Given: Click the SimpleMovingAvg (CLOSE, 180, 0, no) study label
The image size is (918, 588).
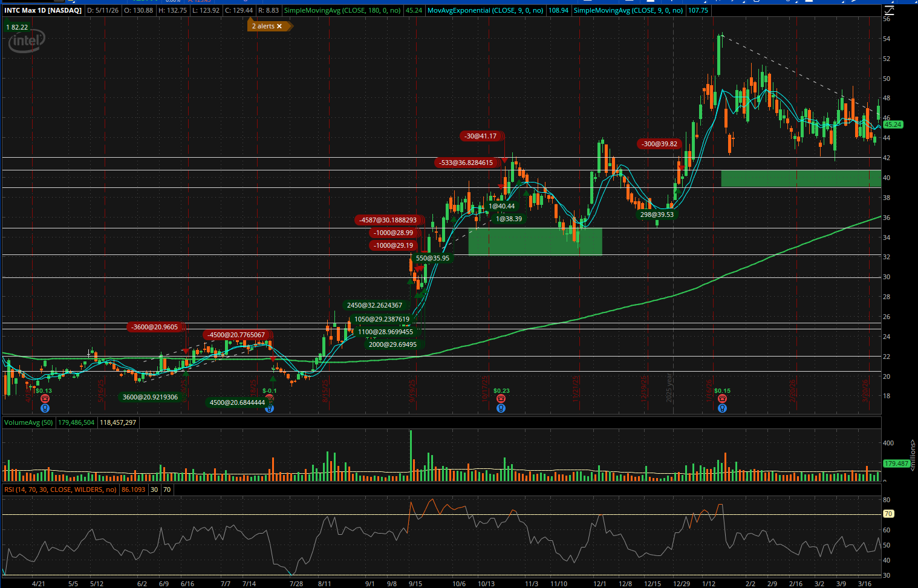Looking at the screenshot, I should [342, 10].
